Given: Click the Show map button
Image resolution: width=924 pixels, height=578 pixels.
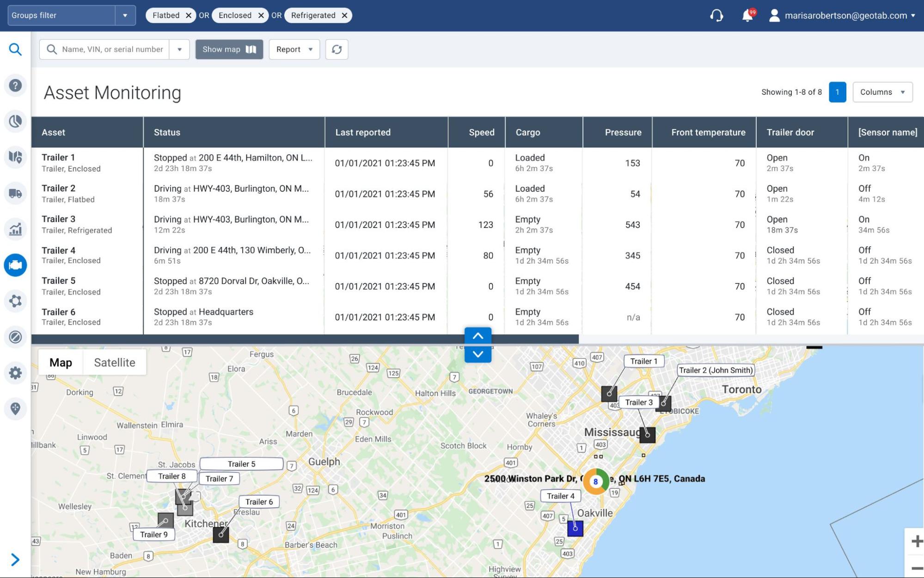Looking at the screenshot, I should coord(229,49).
